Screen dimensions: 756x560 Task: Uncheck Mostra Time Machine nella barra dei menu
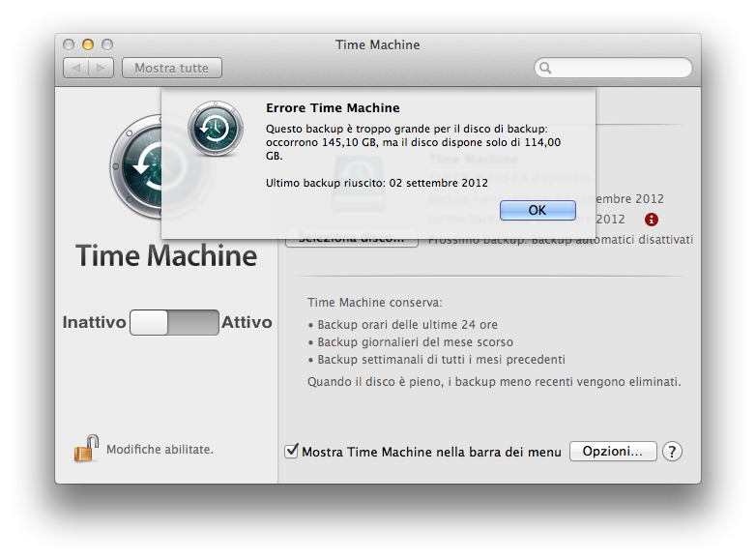pyautogui.click(x=292, y=452)
